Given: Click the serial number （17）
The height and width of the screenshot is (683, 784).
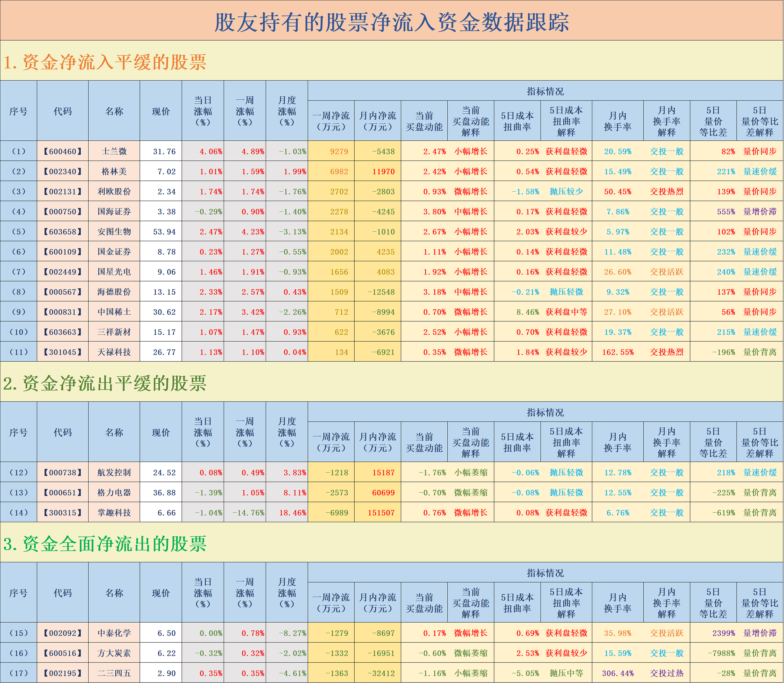Looking at the screenshot, I should click(19, 673).
